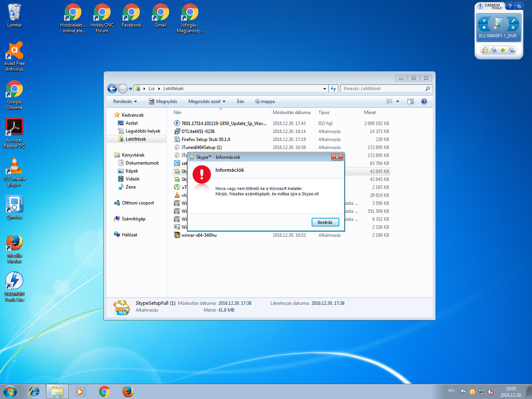The width and height of the screenshot is (532, 399).
Task: Click Írás in the Explorer toolbar
Action: (241, 101)
